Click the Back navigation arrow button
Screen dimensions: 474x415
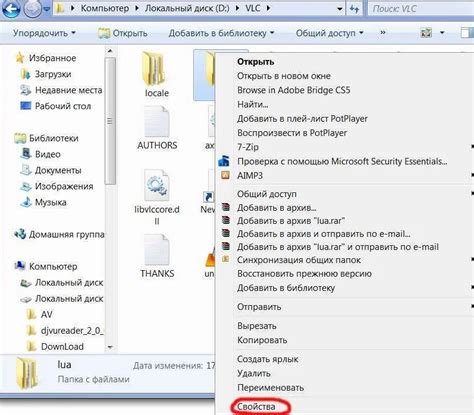point(11,9)
